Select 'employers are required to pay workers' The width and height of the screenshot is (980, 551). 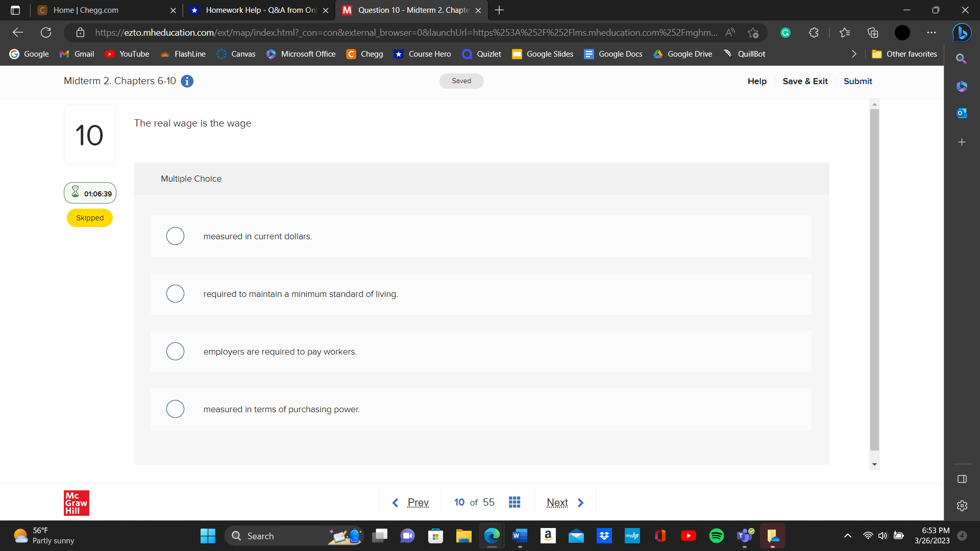point(175,351)
